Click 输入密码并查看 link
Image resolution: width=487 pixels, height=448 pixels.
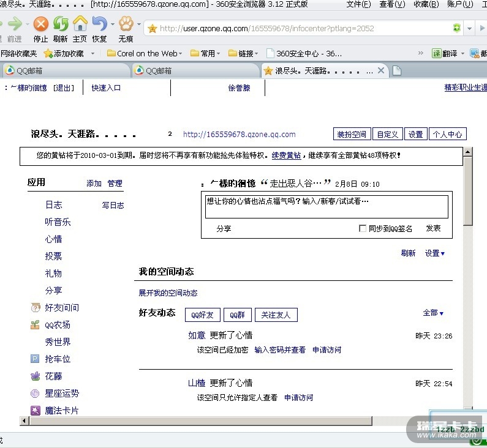(x=280, y=350)
